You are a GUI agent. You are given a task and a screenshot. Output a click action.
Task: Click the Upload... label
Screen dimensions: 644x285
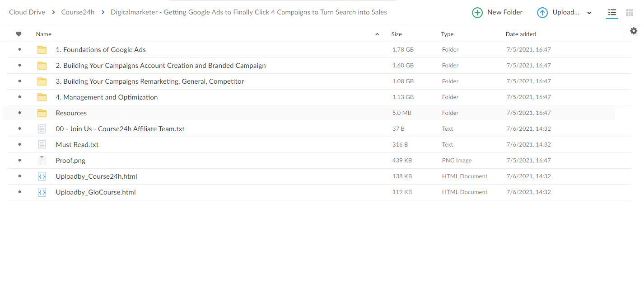point(566,12)
